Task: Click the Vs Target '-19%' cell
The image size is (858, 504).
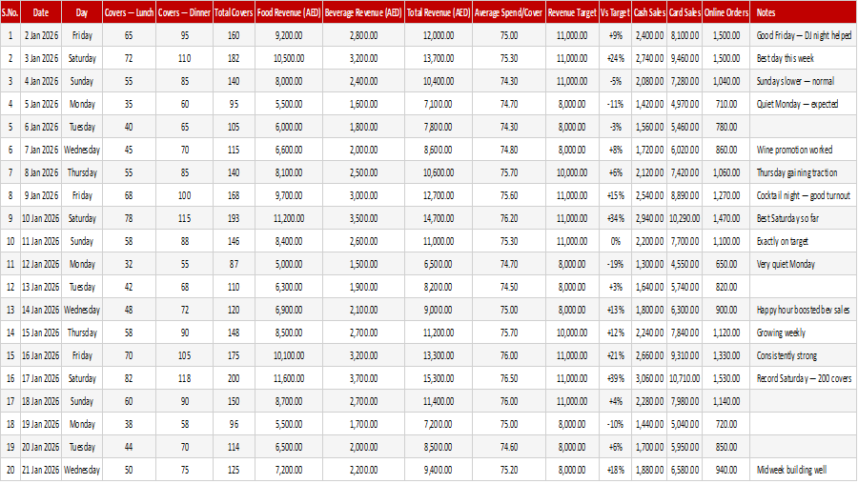Action: tap(616, 265)
